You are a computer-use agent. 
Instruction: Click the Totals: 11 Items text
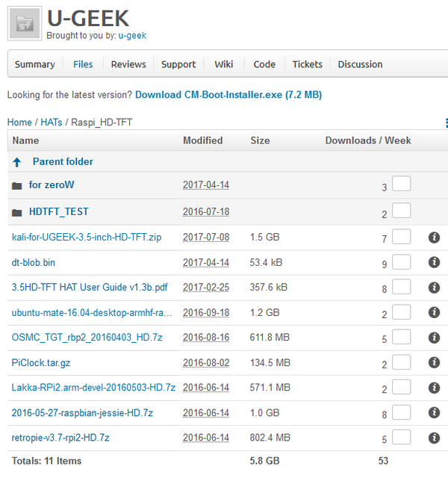pos(46,461)
